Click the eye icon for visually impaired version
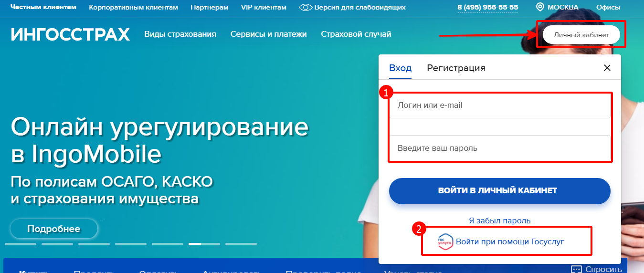The width and height of the screenshot is (644, 273). click(x=306, y=7)
